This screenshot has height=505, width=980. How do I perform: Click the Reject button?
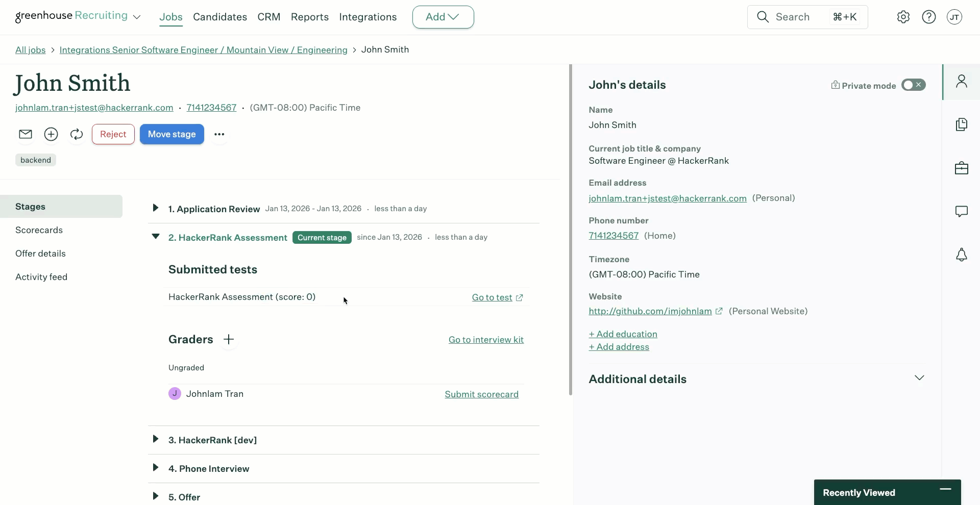(x=112, y=134)
